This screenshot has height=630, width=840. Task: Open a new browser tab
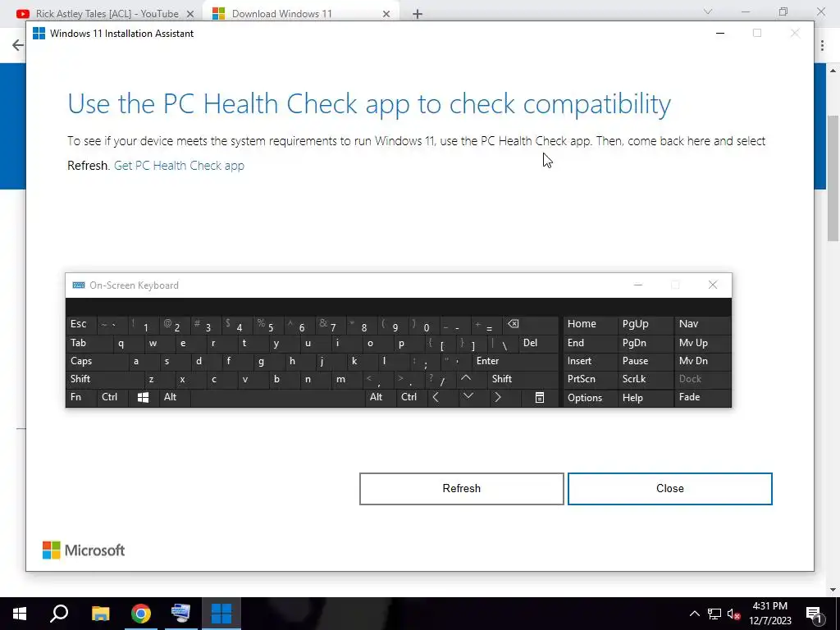tap(418, 14)
